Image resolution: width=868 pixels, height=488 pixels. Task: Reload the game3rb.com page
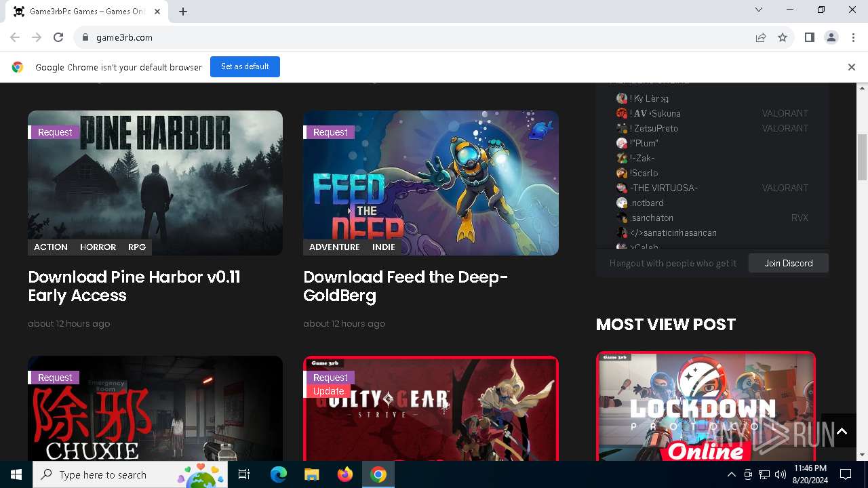[58, 37]
